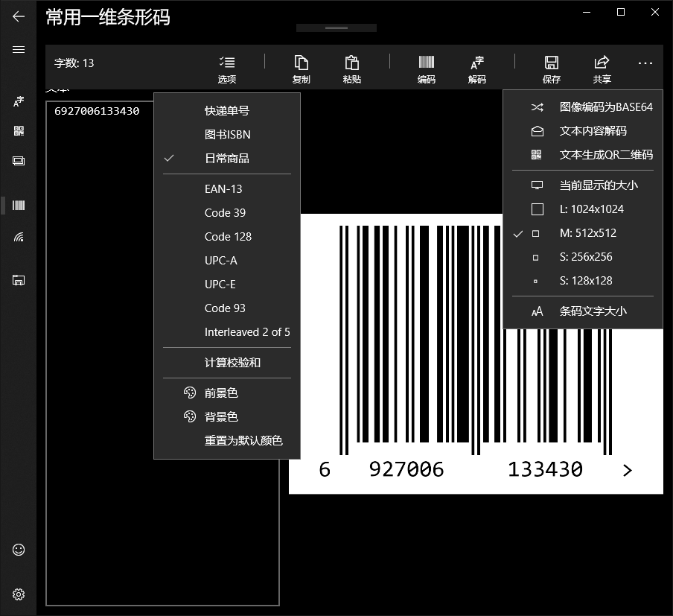Image resolution: width=673 pixels, height=616 pixels.
Task: Click the smiley feedback icon
Action: point(19,550)
